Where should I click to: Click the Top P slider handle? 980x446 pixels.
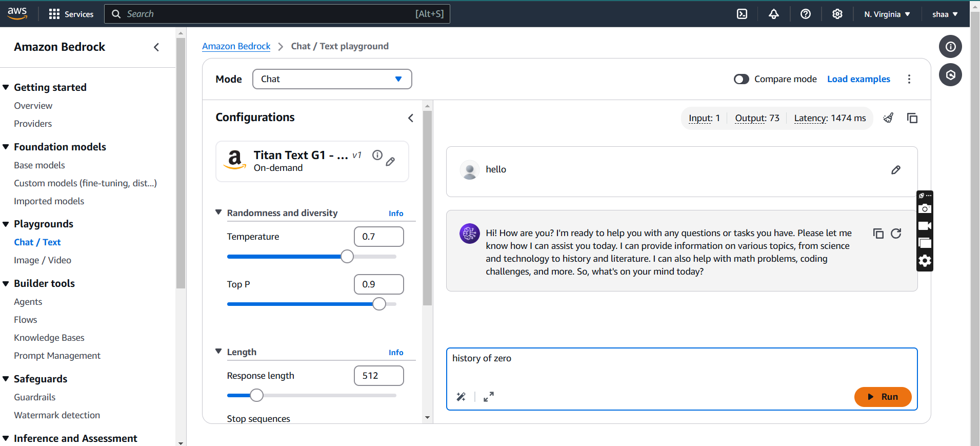point(379,304)
